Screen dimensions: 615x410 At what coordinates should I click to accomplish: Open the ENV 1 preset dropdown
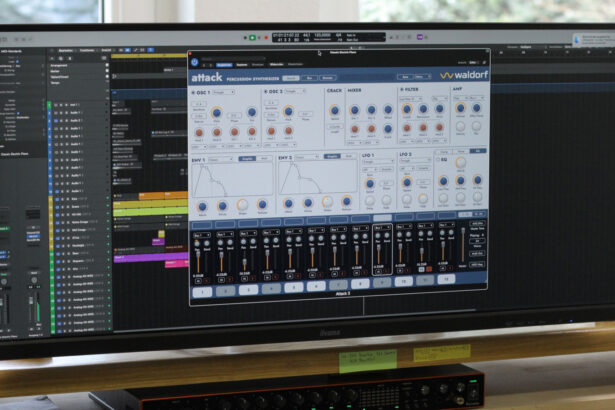point(220,159)
